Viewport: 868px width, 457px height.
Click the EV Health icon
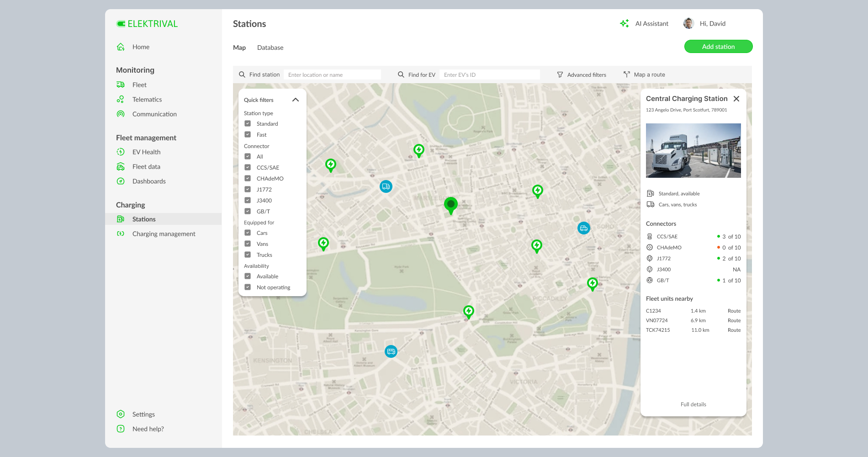pos(121,152)
